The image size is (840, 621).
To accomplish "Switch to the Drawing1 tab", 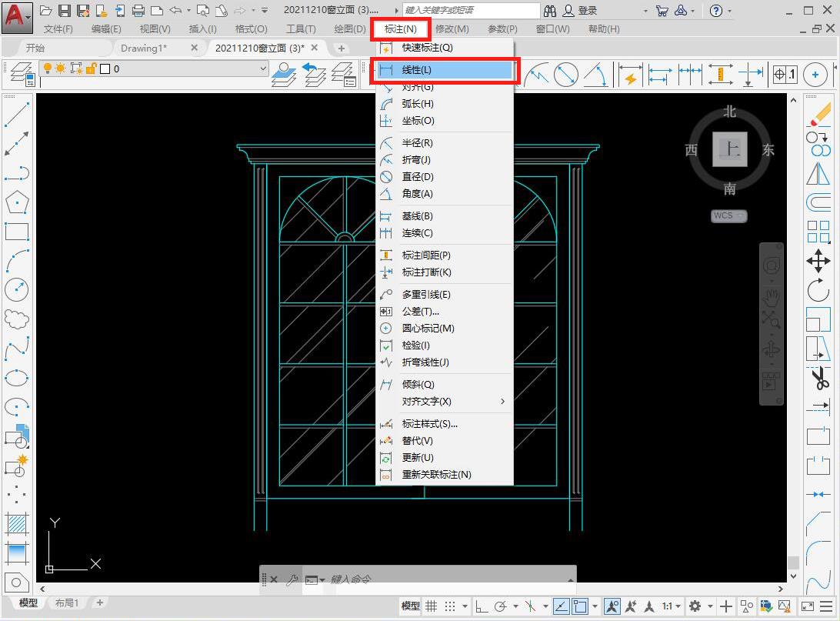I will (144, 48).
